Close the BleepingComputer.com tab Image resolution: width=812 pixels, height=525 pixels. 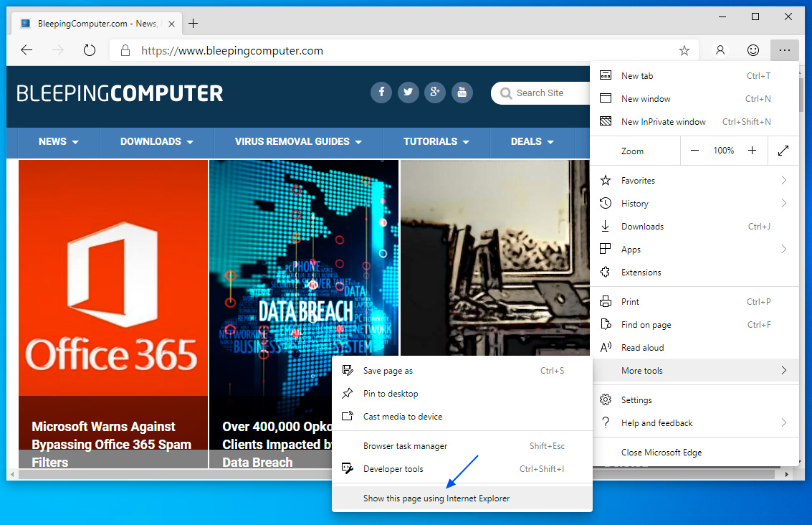171,24
